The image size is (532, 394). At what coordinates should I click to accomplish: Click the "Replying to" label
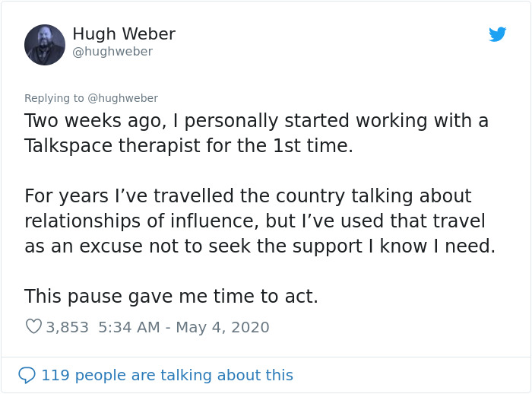pyautogui.click(x=54, y=98)
